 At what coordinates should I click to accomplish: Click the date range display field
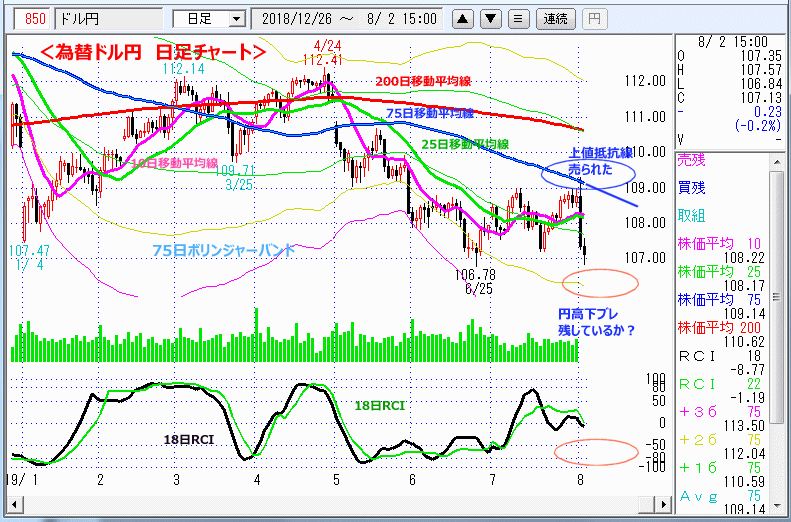pyautogui.click(x=350, y=18)
